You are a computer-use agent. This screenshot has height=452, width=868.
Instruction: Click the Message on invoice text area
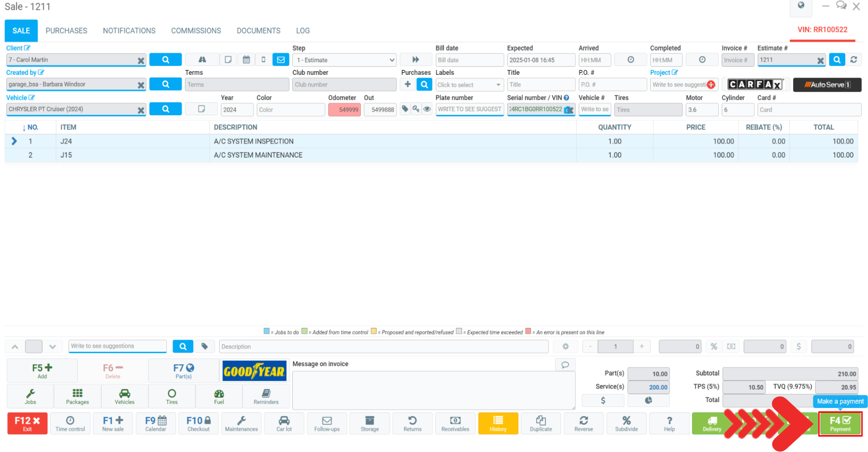click(x=433, y=390)
